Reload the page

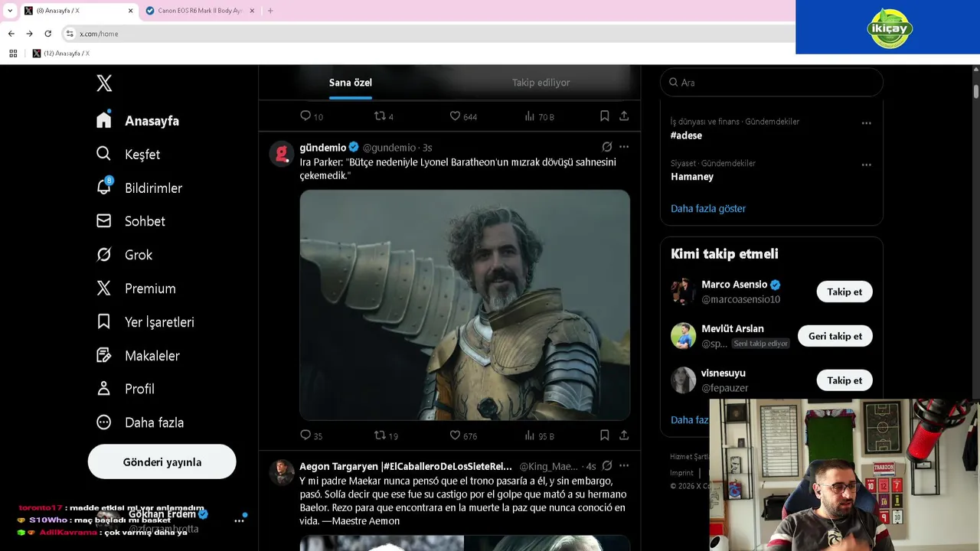[47, 34]
